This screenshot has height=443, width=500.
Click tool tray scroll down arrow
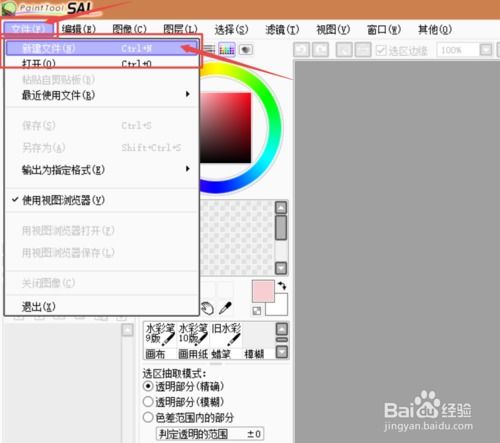pos(282,352)
